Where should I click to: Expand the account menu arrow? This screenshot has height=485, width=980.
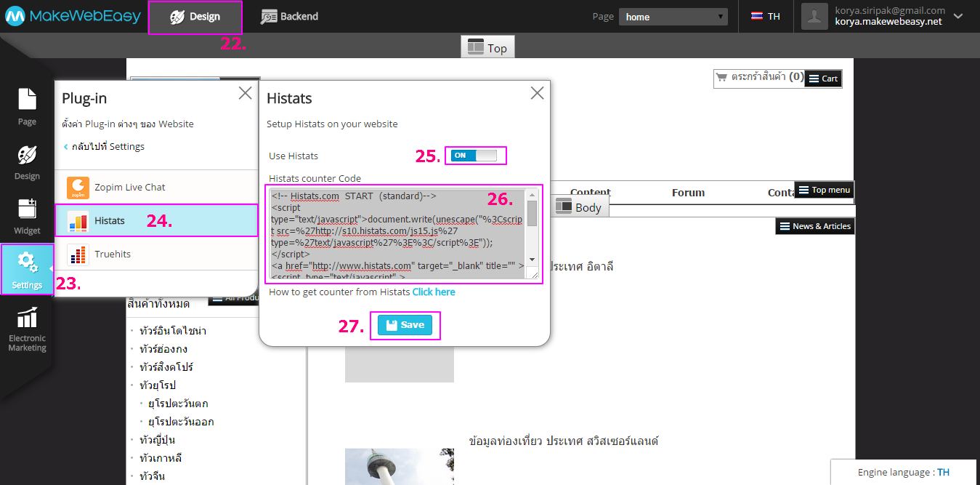point(957,16)
